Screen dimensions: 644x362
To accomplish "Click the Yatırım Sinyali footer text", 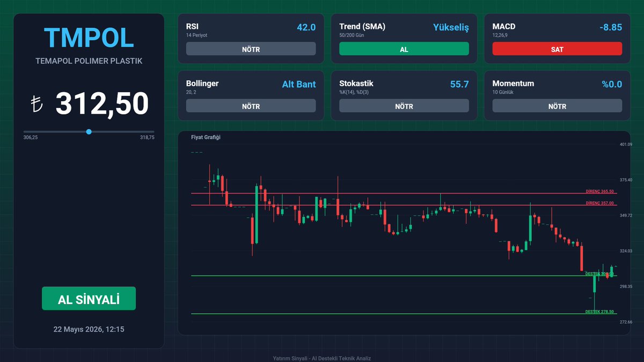I will [322, 358].
